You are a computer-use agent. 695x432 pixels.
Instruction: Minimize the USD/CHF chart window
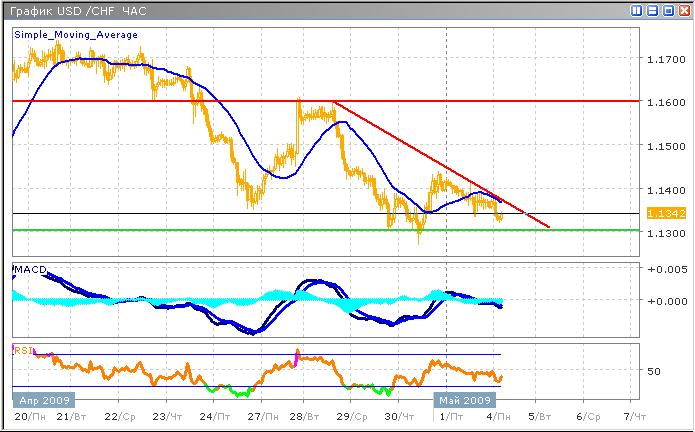coord(652,10)
